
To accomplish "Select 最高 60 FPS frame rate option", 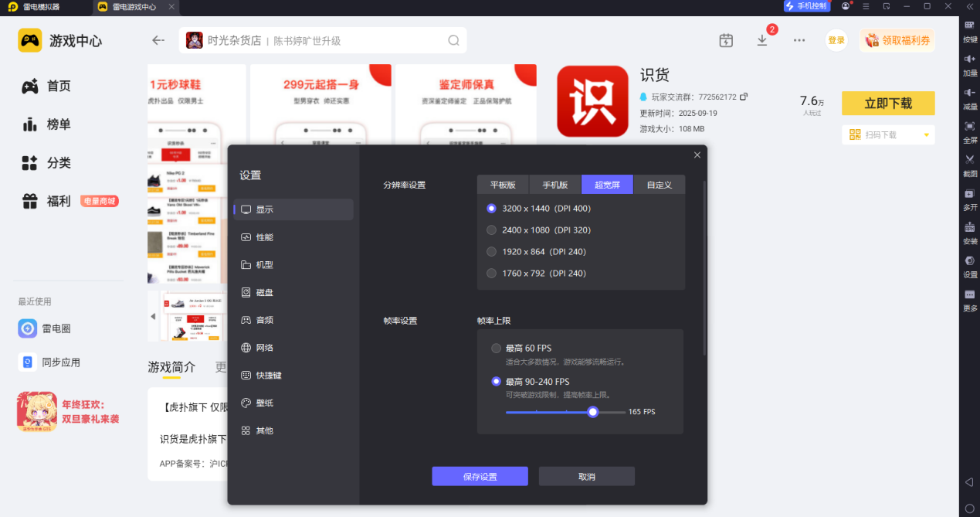I will click(496, 348).
